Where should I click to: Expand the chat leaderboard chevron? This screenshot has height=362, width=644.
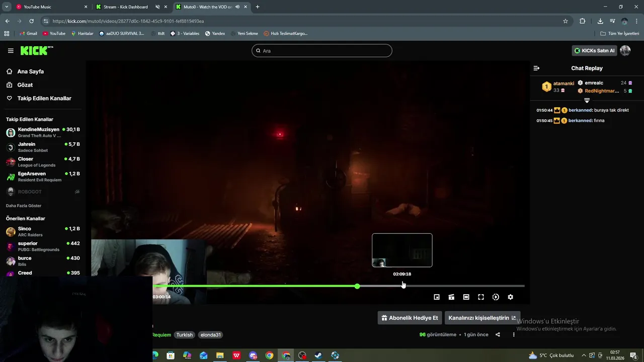point(587,101)
